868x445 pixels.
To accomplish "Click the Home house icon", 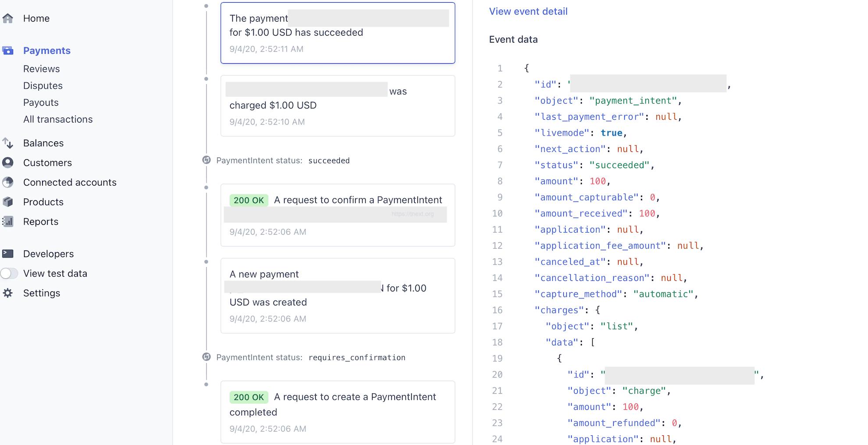I will click(8, 18).
